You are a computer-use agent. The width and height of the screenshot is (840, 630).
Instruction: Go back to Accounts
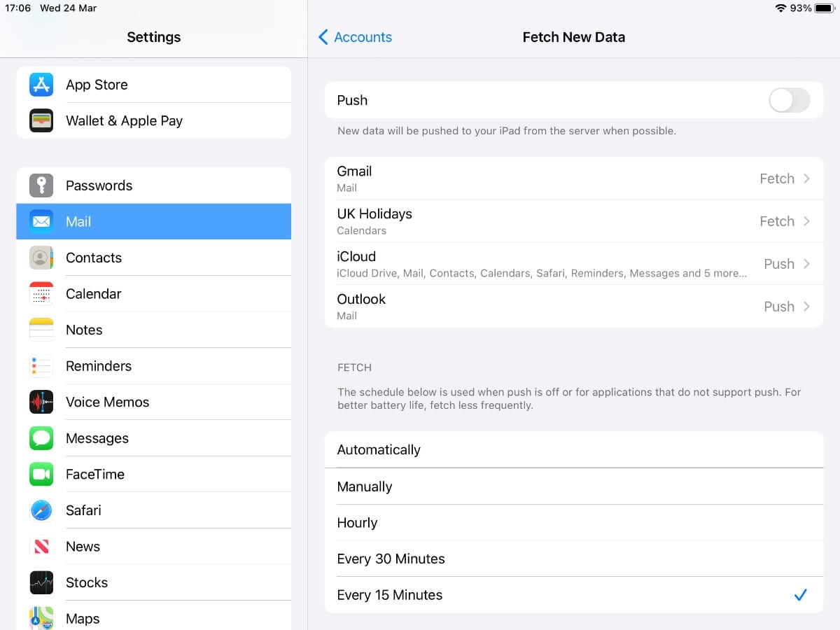(355, 37)
